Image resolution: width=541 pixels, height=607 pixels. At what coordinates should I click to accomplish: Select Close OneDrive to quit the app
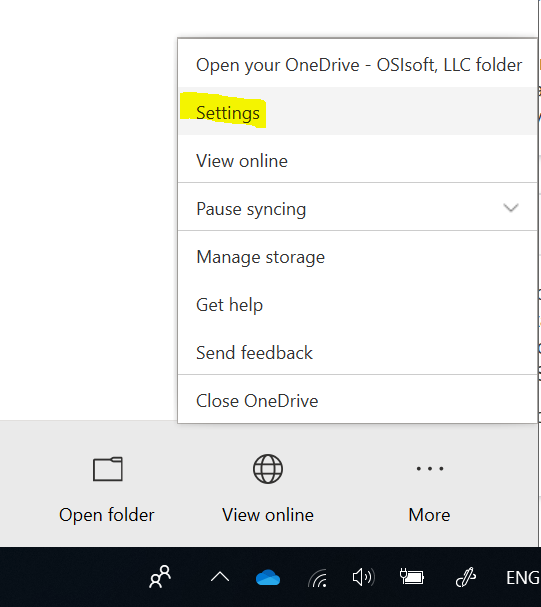(x=358, y=400)
